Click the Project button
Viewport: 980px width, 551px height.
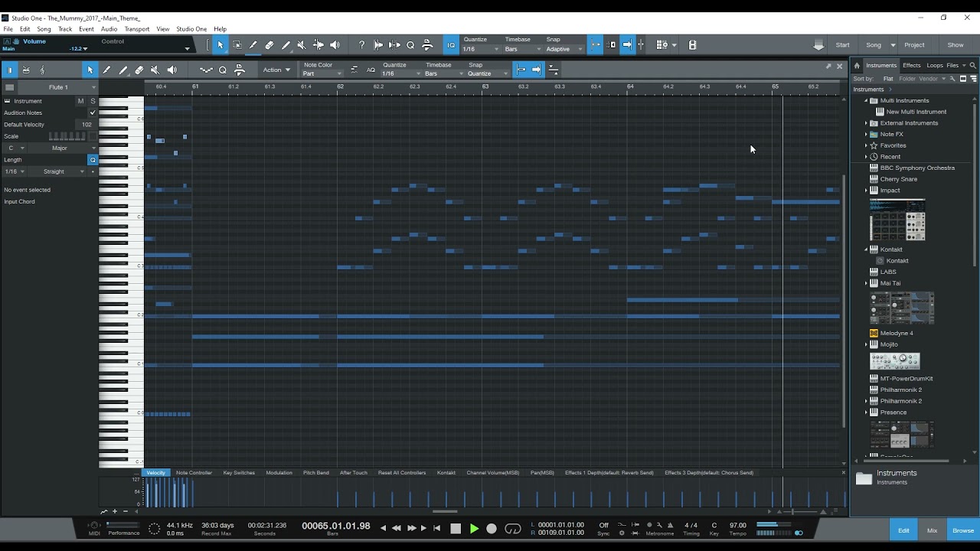[x=914, y=45]
